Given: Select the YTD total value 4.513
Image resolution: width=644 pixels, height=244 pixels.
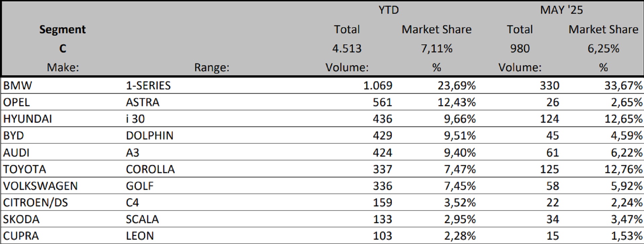Looking at the screenshot, I should [x=347, y=49].
